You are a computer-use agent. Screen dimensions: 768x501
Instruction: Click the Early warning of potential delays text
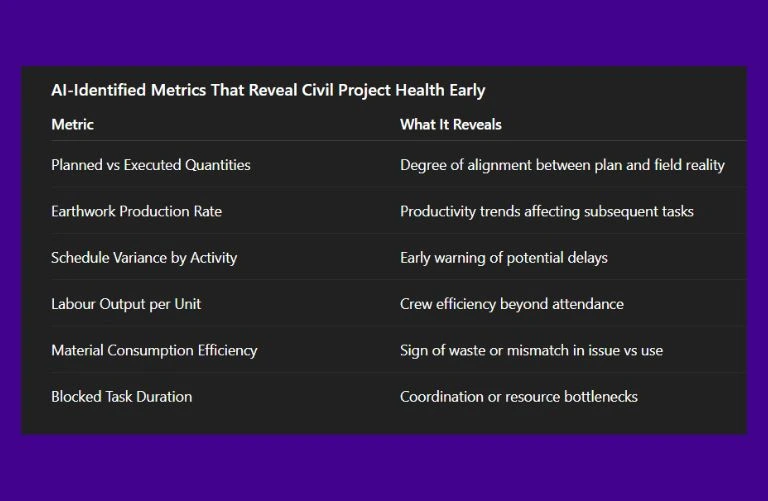click(503, 258)
